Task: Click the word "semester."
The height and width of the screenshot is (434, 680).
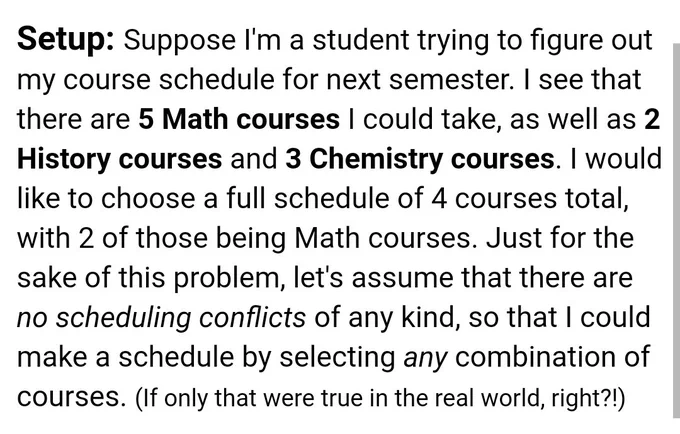Action: tap(451, 80)
